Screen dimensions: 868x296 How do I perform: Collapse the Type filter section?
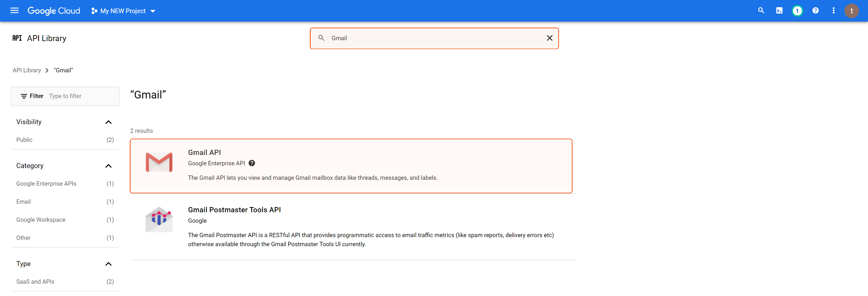point(108,264)
